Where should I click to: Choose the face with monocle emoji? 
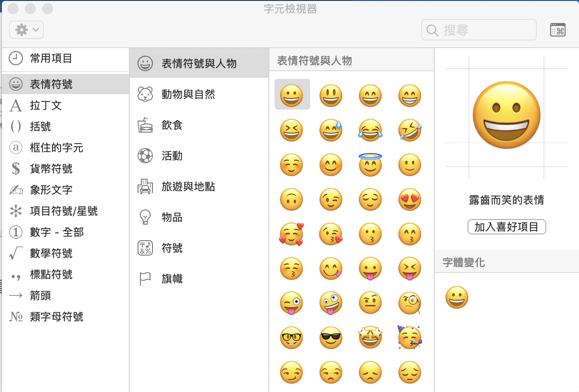410,304
